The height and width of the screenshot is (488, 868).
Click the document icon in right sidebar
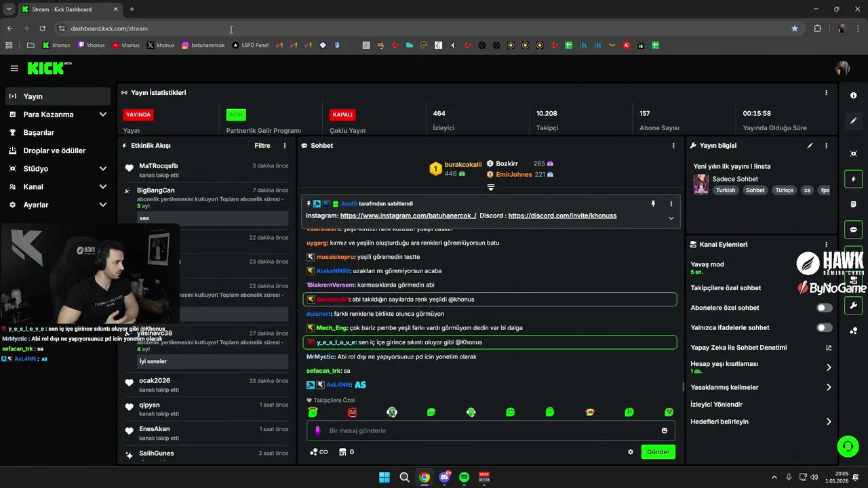[x=854, y=204]
